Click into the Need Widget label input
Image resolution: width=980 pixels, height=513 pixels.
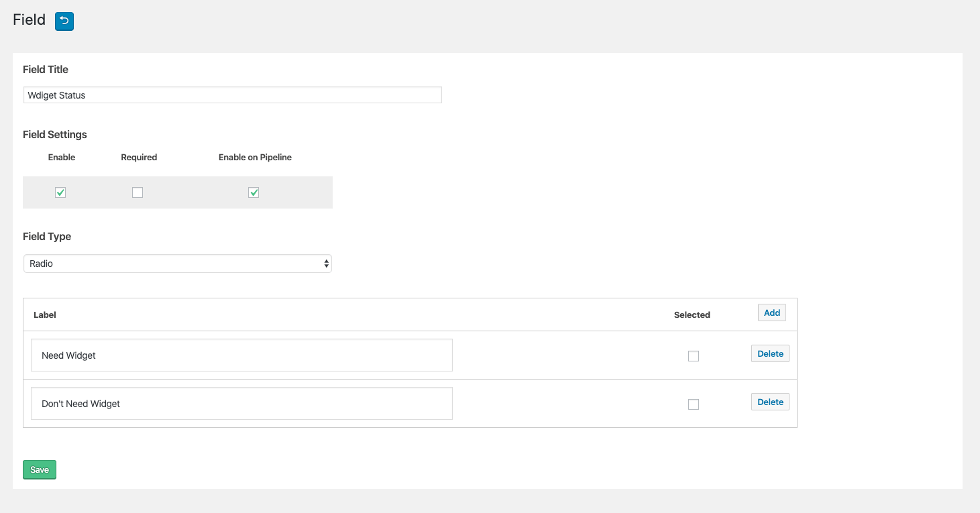tap(241, 355)
